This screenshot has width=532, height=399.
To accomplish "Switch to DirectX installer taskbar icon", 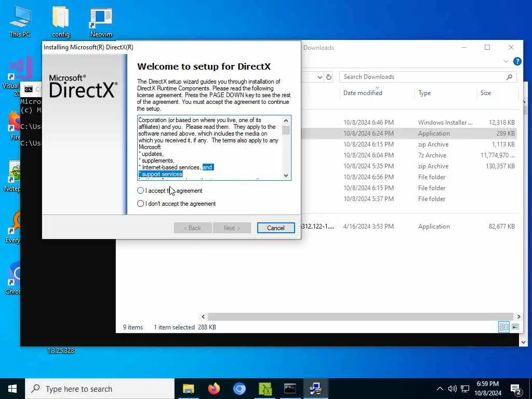I will click(x=315, y=389).
